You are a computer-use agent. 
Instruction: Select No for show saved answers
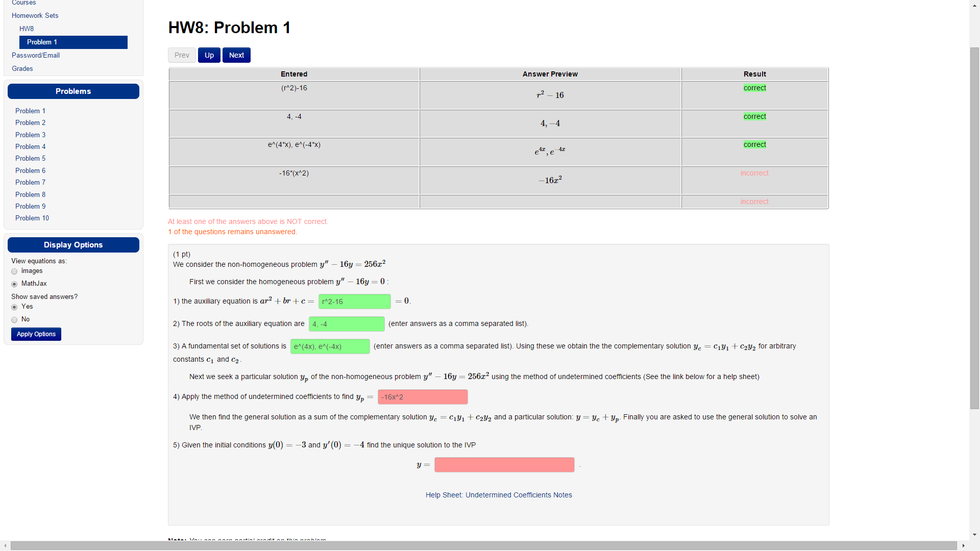click(14, 319)
